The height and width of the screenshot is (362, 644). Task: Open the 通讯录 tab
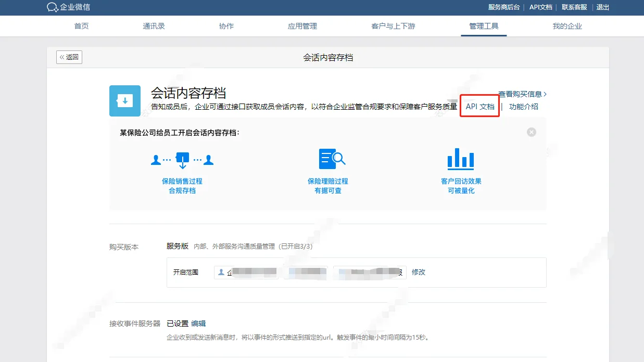click(154, 26)
